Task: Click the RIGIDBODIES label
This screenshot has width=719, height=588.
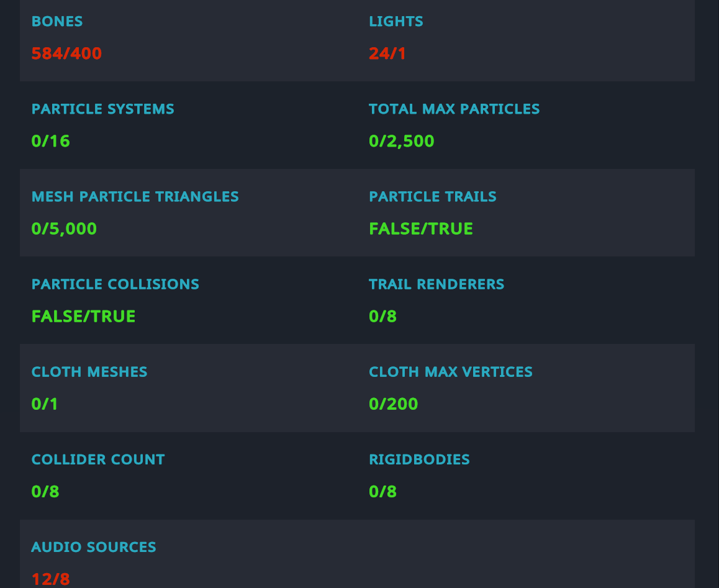Action: point(420,459)
